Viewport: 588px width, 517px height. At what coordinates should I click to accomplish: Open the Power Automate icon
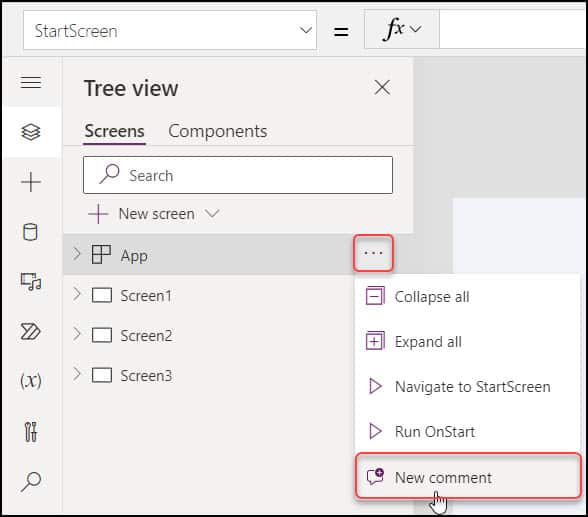(x=30, y=331)
